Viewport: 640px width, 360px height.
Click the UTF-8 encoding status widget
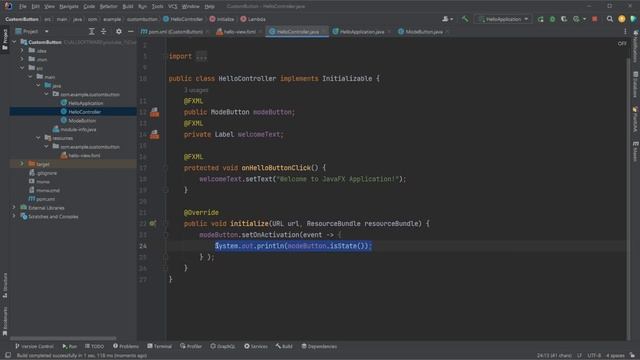[x=594, y=356]
